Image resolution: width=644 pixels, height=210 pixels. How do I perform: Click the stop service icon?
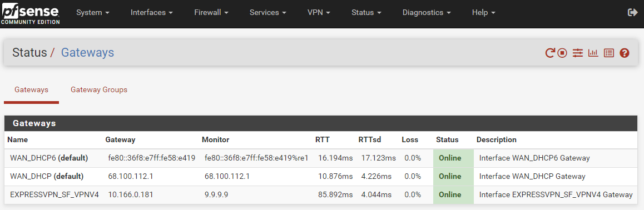(x=562, y=53)
